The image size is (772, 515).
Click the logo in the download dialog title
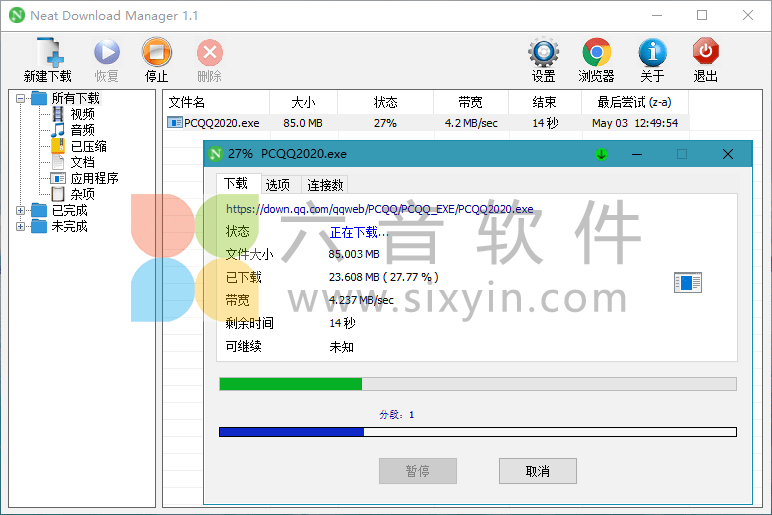tap(216, 154)
